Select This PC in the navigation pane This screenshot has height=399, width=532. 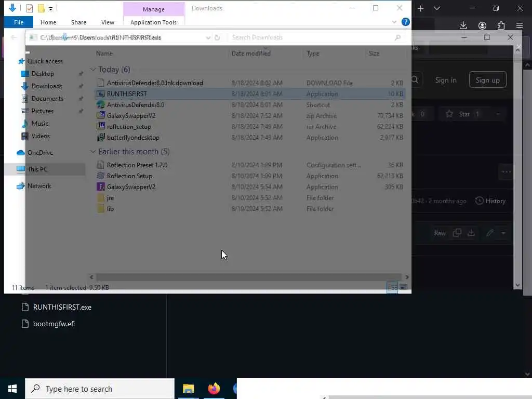pos(45,169)
